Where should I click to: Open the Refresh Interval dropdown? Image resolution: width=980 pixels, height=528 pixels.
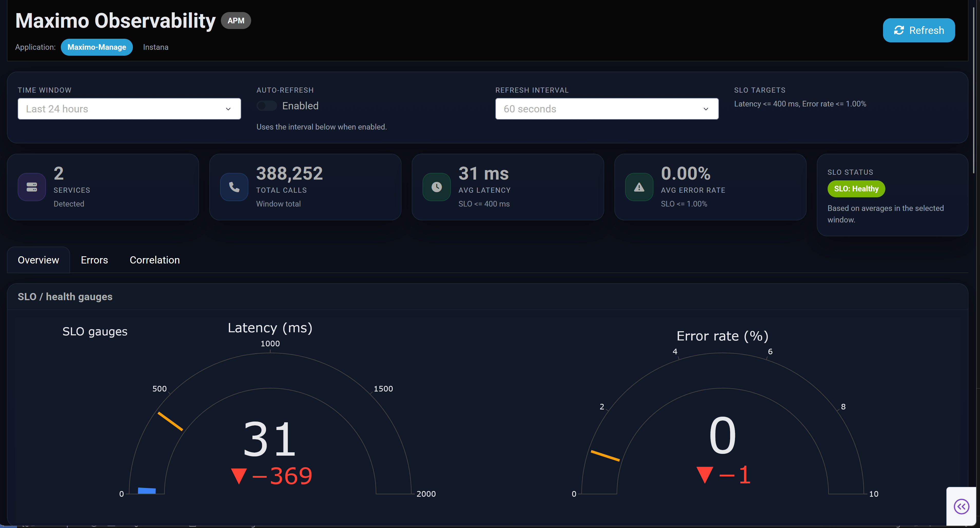click(607, 109)
